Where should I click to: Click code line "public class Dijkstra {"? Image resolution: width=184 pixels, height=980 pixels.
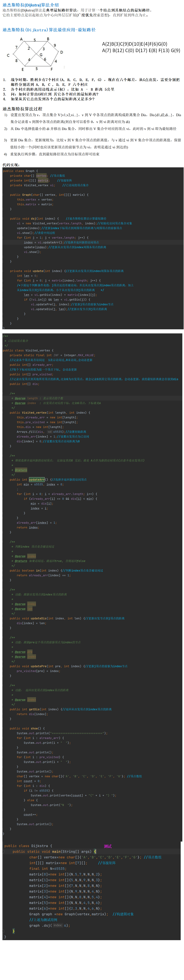(x=28, y=846)
